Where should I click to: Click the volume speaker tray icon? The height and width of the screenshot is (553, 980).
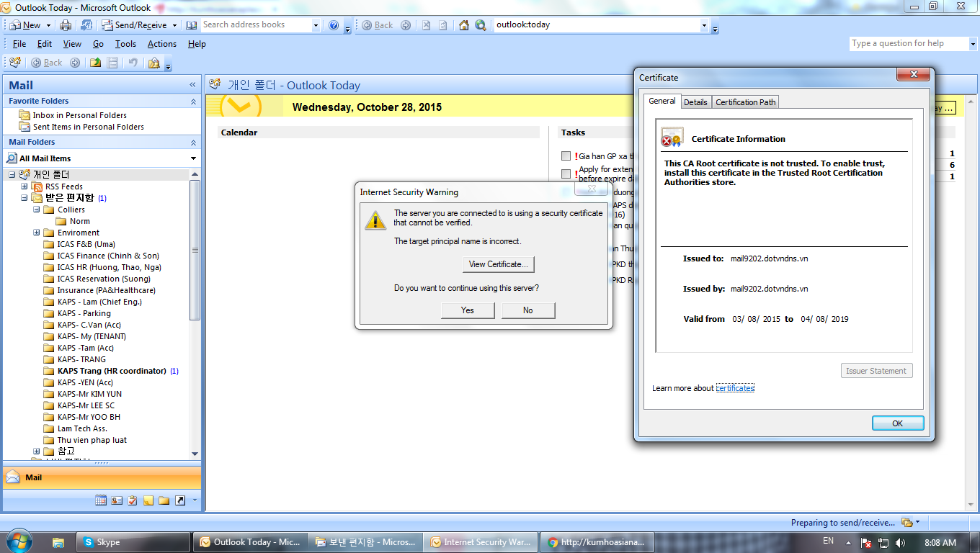point(901,543)
